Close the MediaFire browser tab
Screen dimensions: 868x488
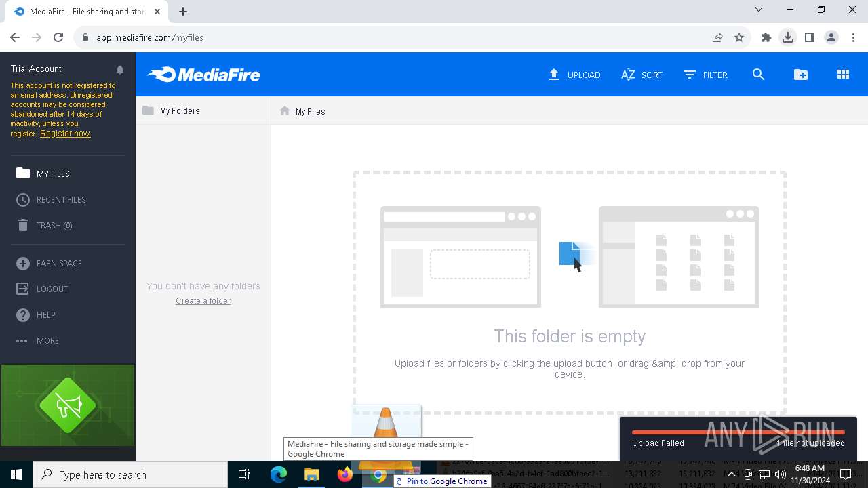click(158, 12)
